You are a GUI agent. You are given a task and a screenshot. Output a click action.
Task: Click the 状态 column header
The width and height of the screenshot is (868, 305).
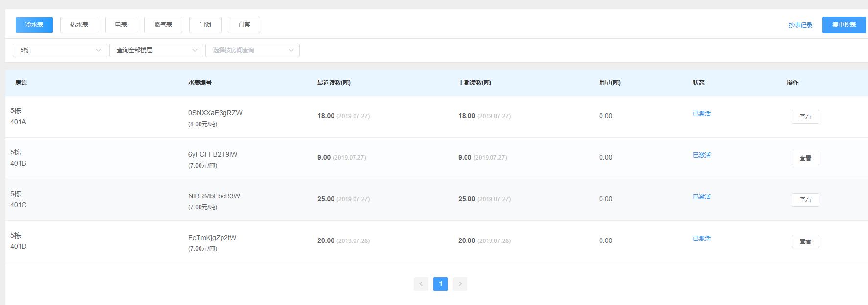[x=699, y=83]
